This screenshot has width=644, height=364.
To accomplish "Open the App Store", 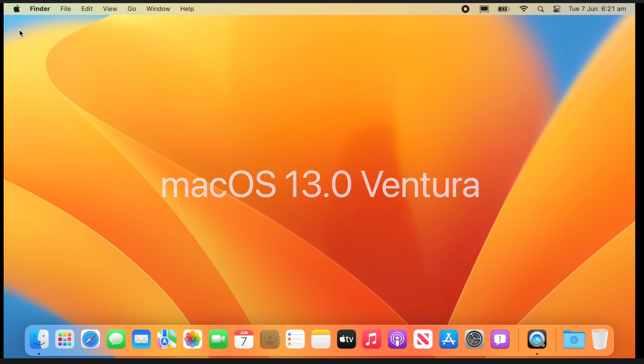I will coord(449,339).
